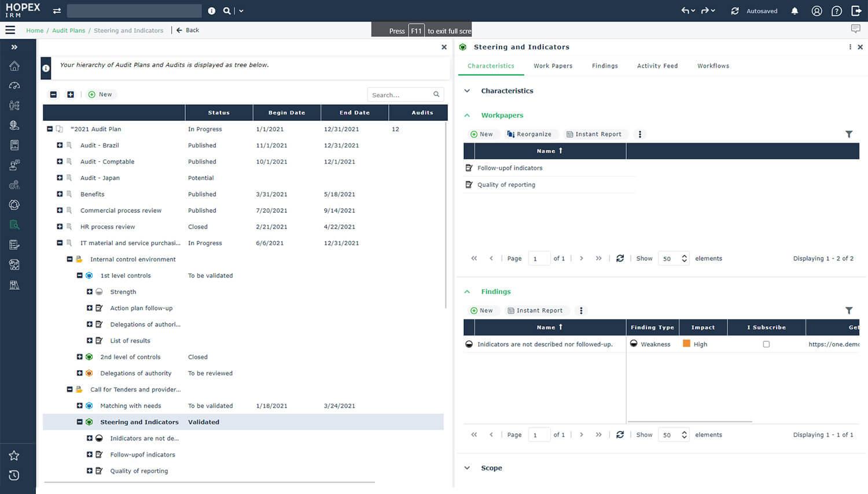Click Audit Plans breadcrumb link
The width and height of the screenshot is (868, 494).
click(68, 31)
